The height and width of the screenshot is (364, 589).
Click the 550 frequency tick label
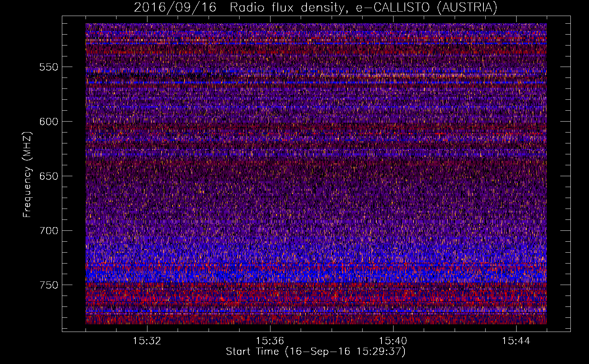pos(48,67)
